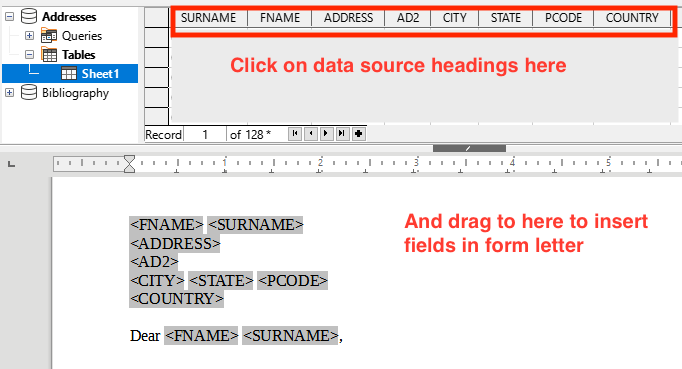Select the Sheet1 table
Screen dimensions: 682x369
(70, 74)
